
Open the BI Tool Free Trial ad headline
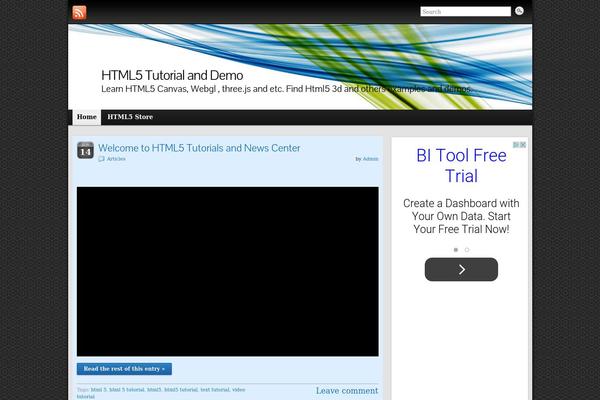click(461, 165)
